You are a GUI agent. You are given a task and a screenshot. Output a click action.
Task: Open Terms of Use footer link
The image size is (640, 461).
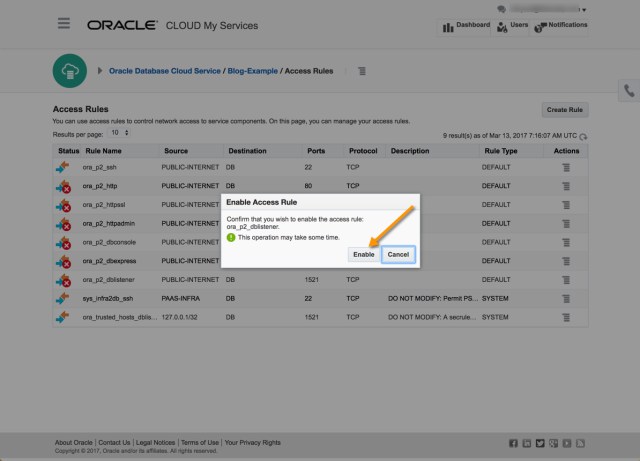[x=200, y=443]
